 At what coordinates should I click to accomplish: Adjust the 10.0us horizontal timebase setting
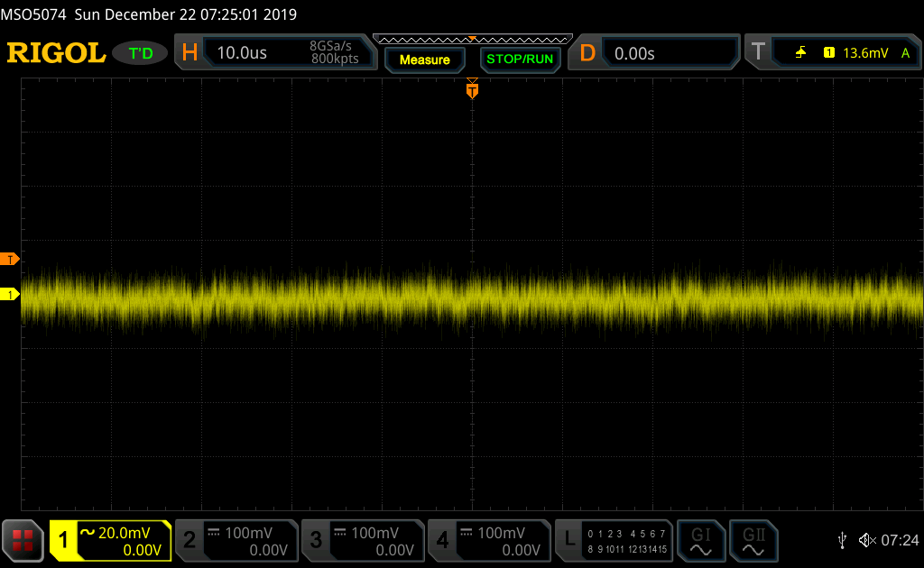(x=242, y=53)
